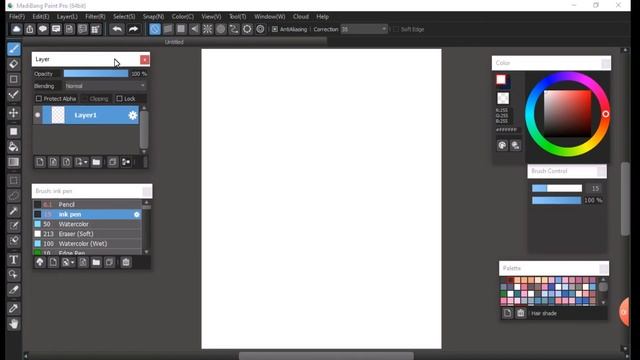The width and height of the screenshot is (640, 360).
Task: Enable the Clipping checkbox
Action: tap(84, 98)
